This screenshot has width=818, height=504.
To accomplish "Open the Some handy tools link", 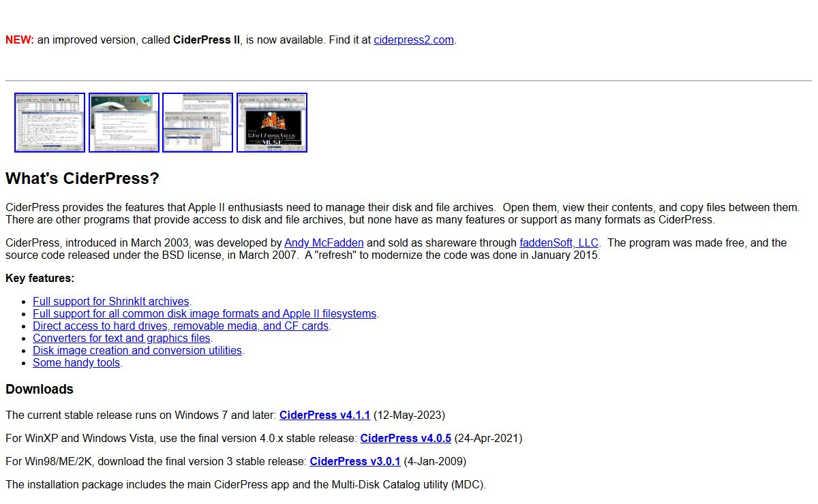I will tap(76, 362).
